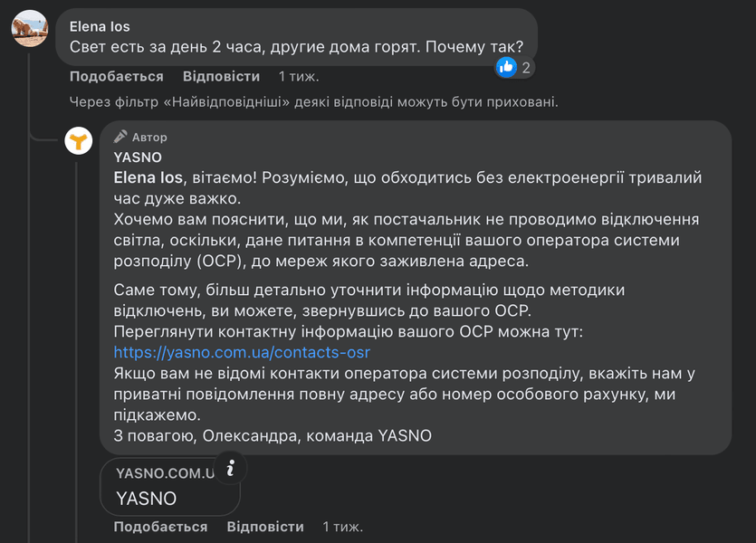Open the yasno.com.ua/contacts-osr link
Screen dimensions: 756x543
(242, 353)
